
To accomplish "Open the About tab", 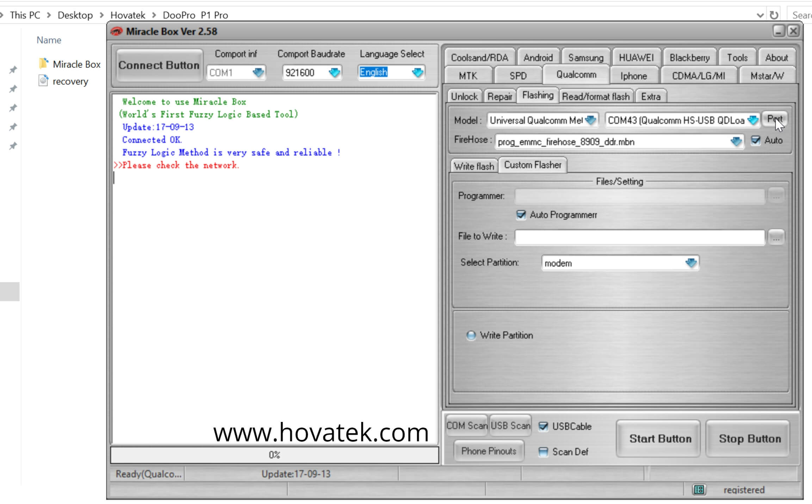I will (x=776, y=57).
